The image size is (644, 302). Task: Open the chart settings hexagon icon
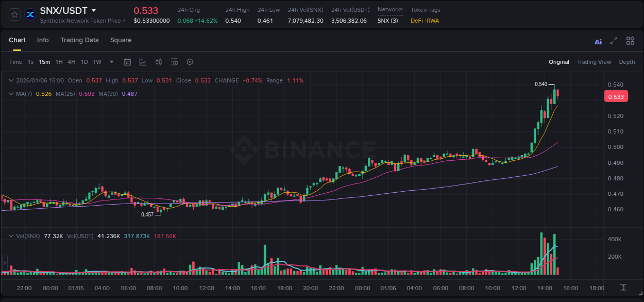190,62
